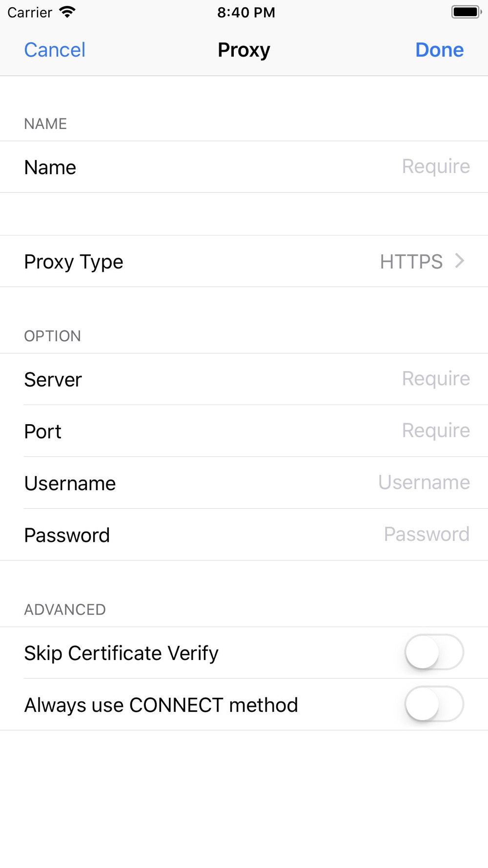The height and width of the screenshot is (868, 488).
Task: Tap the OPTION section header
Action: [x=53, y=336]
